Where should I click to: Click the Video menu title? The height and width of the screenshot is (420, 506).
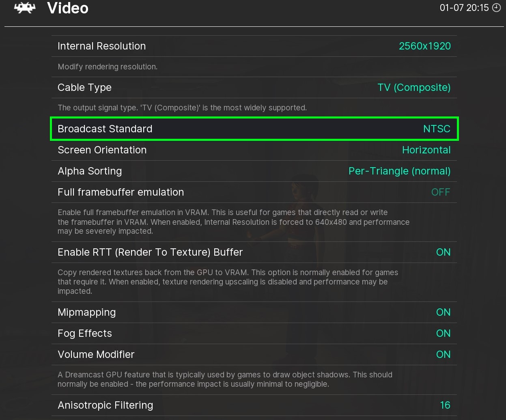68,8
